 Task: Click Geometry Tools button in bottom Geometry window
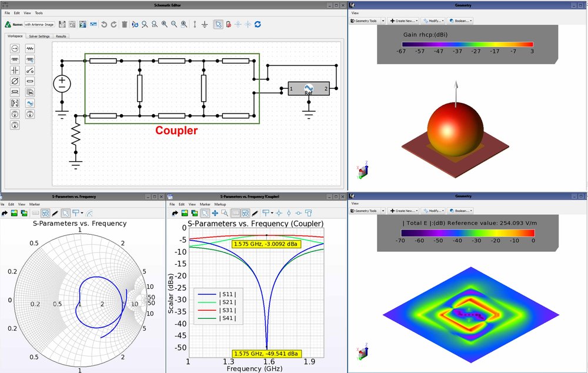click(x=364, y=211)
